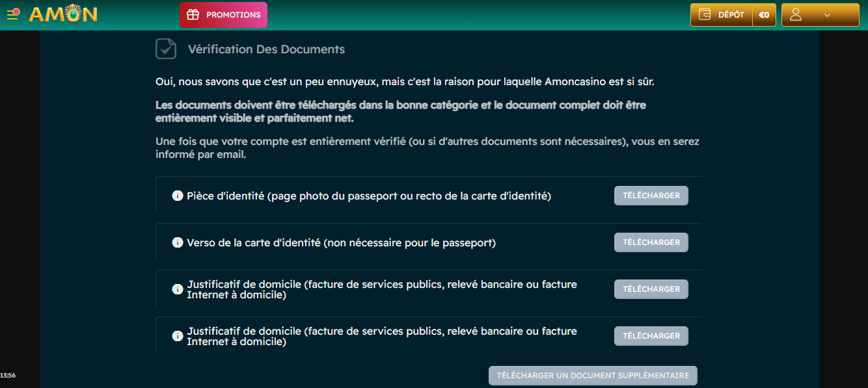Viewport: 868px width, 388px height.
Task: Click the AMON logo
Action: click(63, 14)
